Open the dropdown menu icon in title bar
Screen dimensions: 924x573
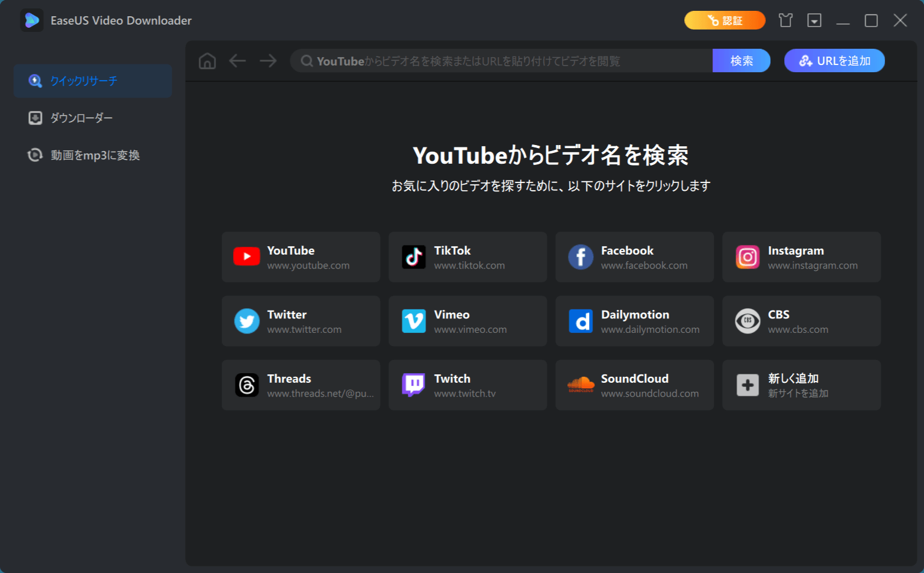pyautogui.click(x=814, y=20)
